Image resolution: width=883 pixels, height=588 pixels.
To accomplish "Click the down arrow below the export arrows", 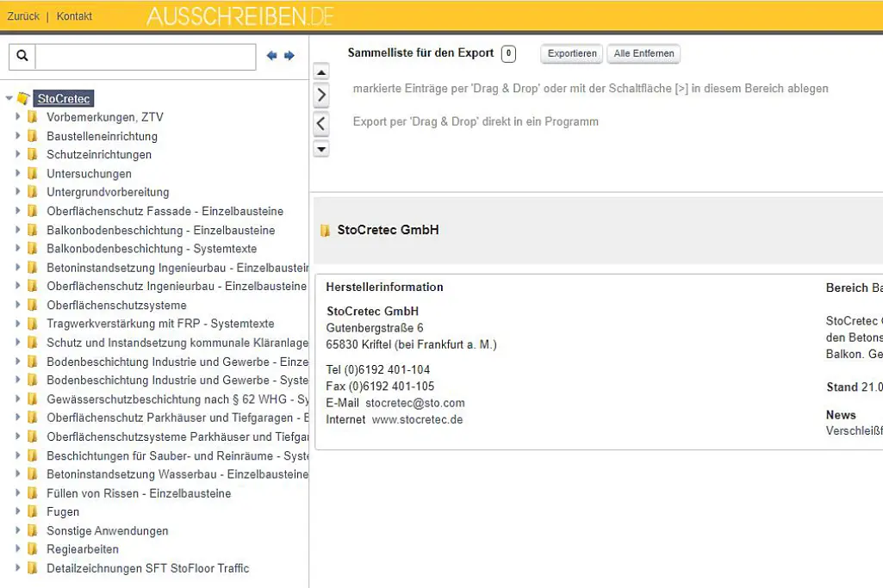I will (x=320, y=148).
